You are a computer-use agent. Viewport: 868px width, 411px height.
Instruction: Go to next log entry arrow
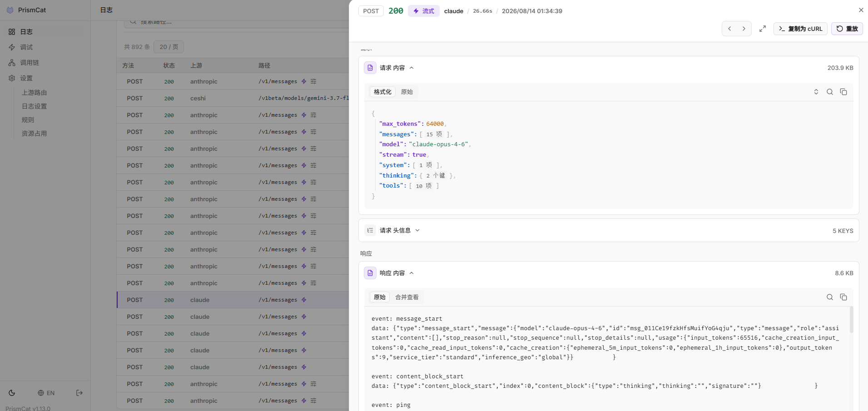click(x=744, y=29)
